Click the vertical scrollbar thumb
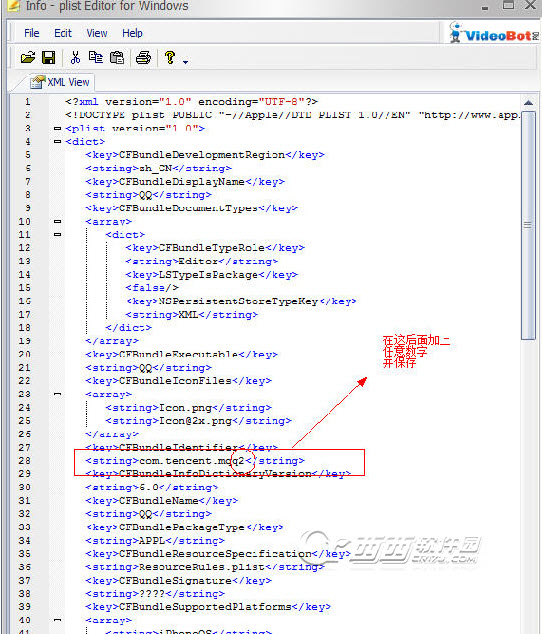Viewport: 542px width, 634px height. click(528, 225)
